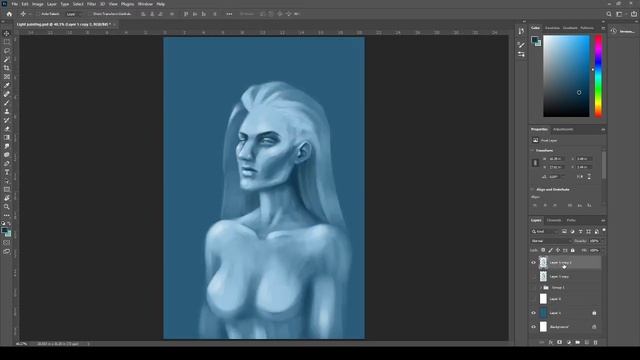The image size is (640, 360).
Task: Select the Move tool in the toolbar
Action: coord(7,33)
